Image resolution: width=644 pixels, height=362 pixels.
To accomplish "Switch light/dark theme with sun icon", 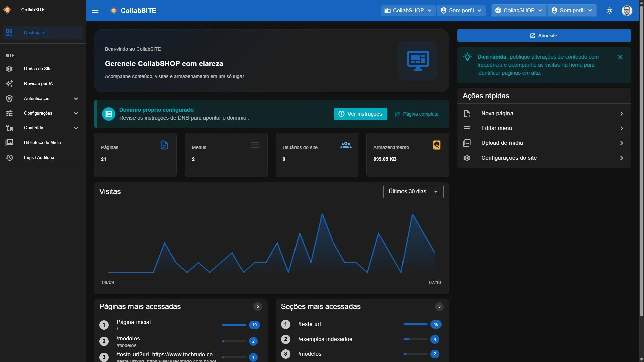I will tap(609, 11).
